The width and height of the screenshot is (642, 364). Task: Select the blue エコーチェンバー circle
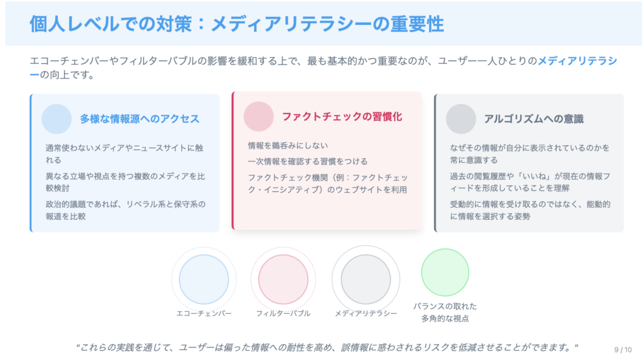coord(204,279)
